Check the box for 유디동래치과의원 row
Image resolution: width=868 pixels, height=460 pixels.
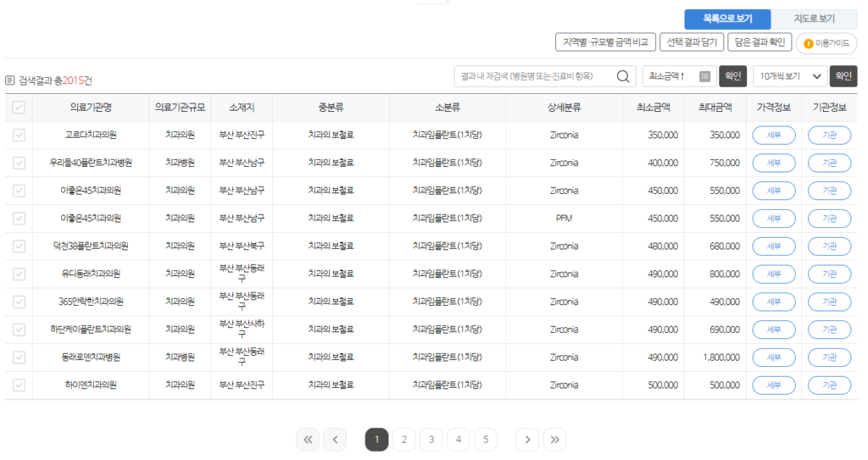[19, 274]
